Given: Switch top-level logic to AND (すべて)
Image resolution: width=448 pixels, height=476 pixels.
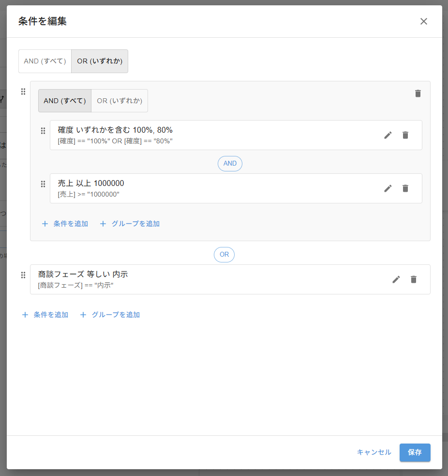Looking at the screenshot, I should (x=45, y=61).
